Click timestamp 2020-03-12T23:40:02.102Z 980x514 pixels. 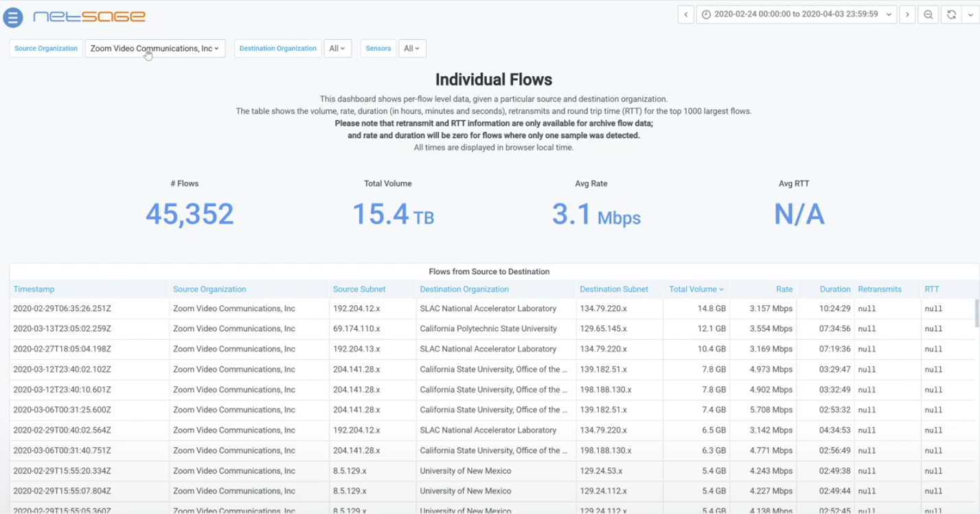[x=62, y=369]
